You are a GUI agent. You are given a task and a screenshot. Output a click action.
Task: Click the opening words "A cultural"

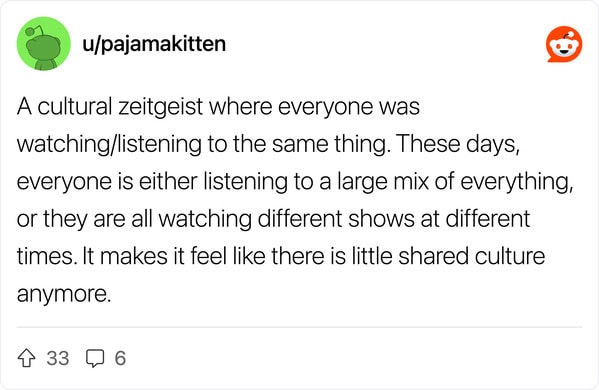(64, 107)
